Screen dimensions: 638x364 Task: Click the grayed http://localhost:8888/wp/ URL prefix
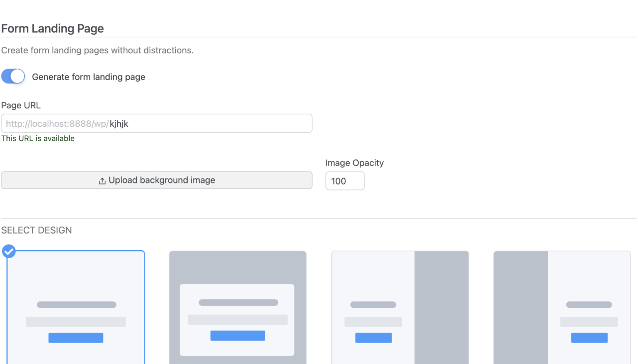click(57, 124)
